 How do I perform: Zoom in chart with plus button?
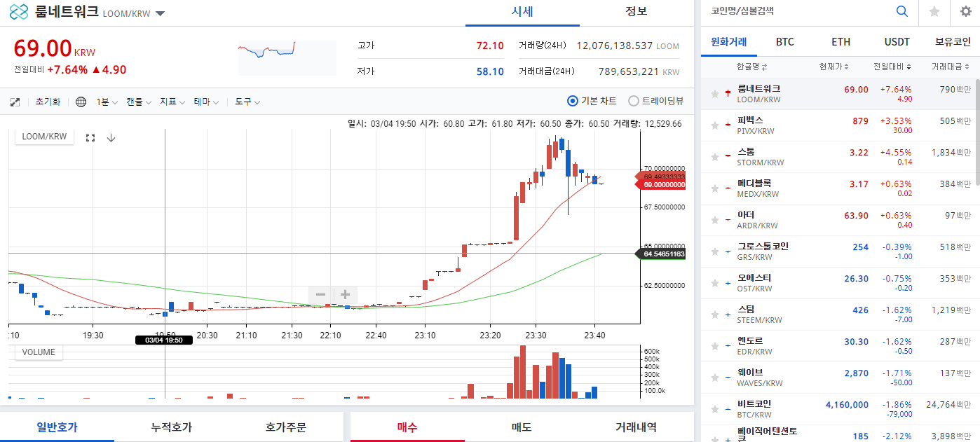click(x=346, y=294)
